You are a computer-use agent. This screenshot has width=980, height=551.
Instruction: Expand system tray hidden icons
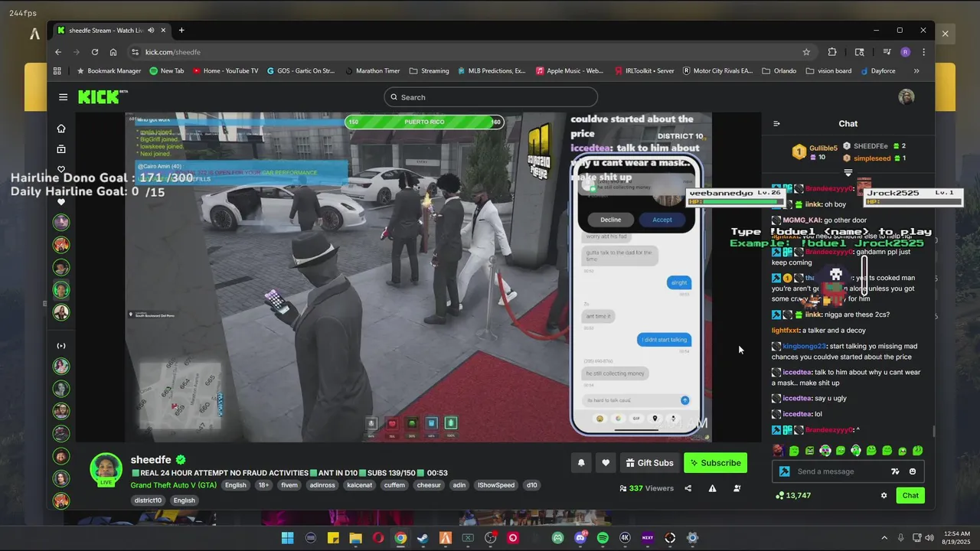click(x=884, y=538)
